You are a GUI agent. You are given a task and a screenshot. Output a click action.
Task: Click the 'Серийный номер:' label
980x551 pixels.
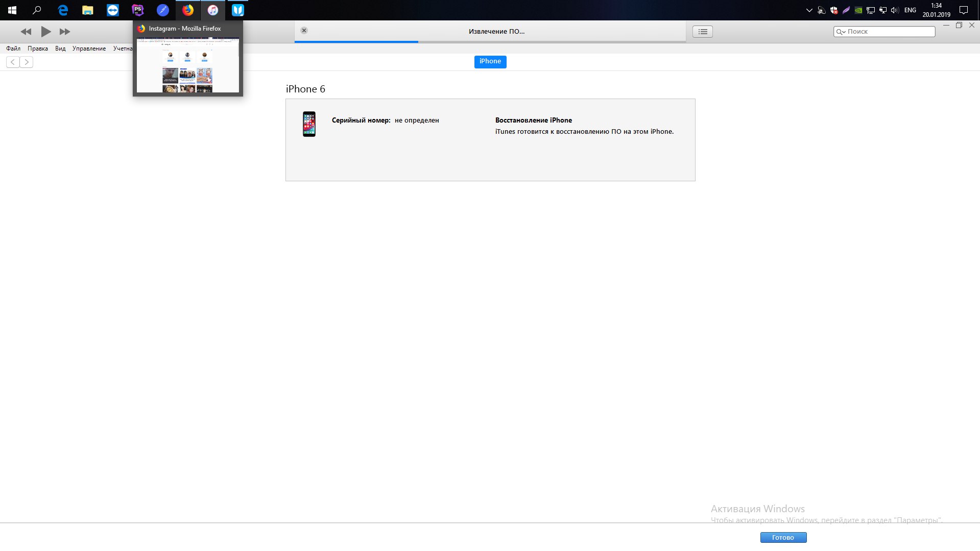pyautogui.click(x=361, y=121)
